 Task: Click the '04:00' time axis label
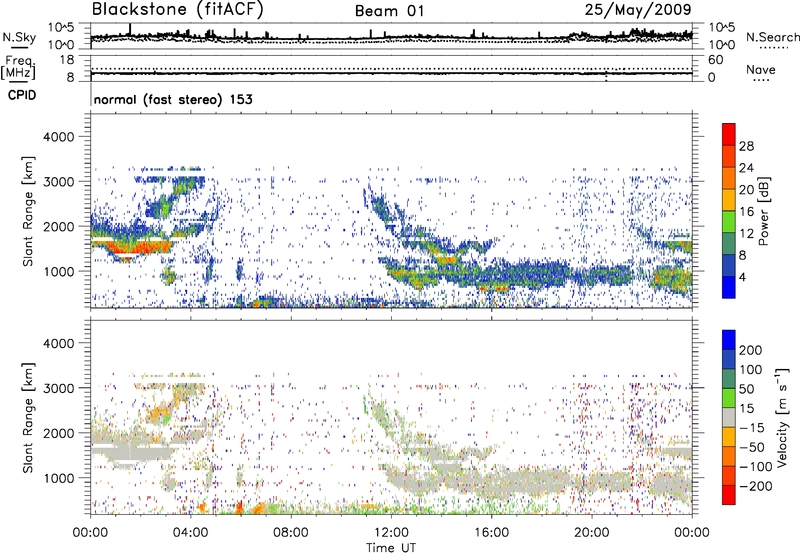191,533
